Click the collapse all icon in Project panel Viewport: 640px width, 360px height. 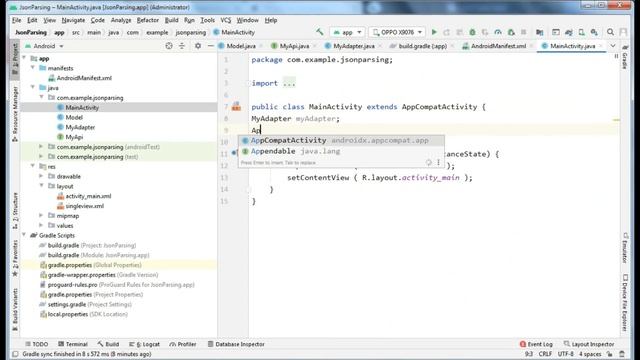click(x=182, y=46)
